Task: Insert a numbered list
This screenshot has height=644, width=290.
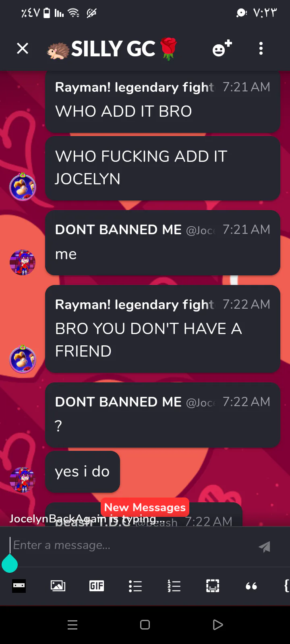Action: pos(174,586)
